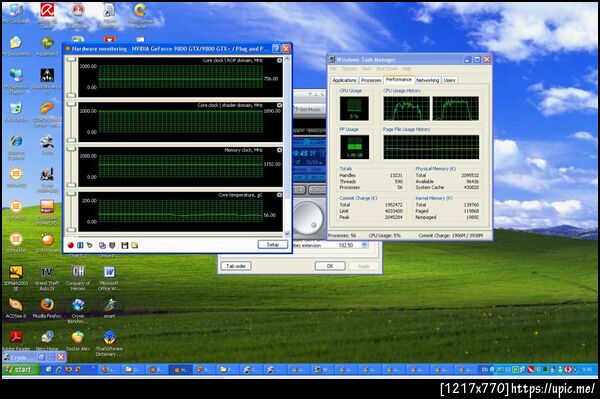The height and width of the screenshot is (399, 600).
Task: Open the Crysis Benchmark desktop icon
Action: tap(78, 311)
